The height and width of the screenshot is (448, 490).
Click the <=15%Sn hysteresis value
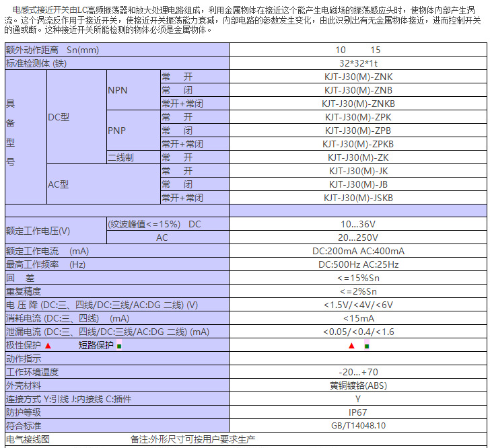point(358,278)
